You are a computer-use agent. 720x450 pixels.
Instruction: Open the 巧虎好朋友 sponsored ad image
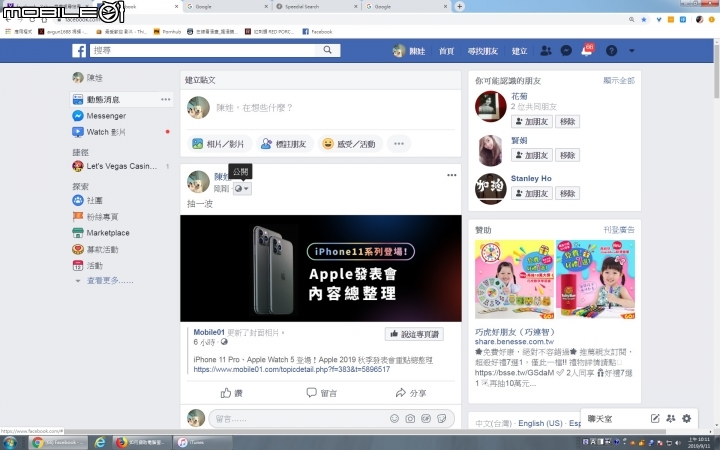[x=555, y=280]
